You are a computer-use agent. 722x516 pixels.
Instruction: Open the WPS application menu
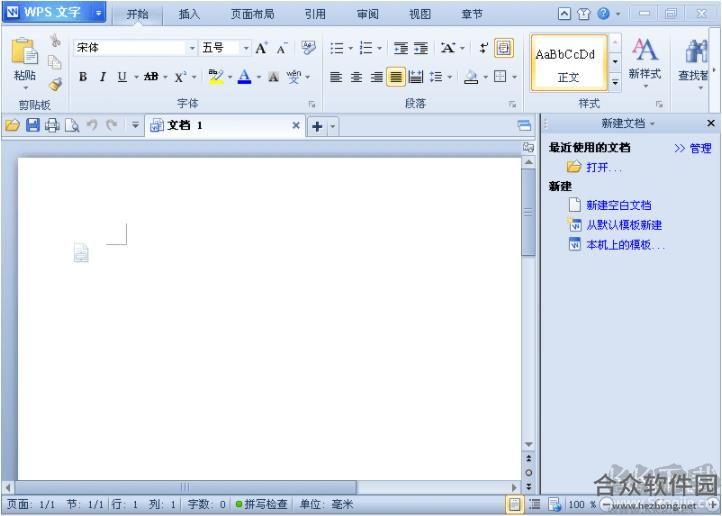click(54, 12)
